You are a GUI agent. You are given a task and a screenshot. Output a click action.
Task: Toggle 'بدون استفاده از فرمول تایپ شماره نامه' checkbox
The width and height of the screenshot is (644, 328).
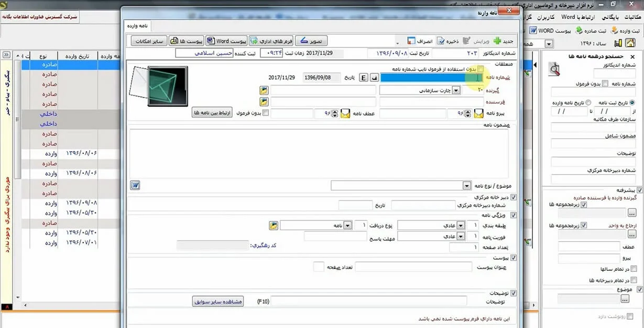[481, 69]
